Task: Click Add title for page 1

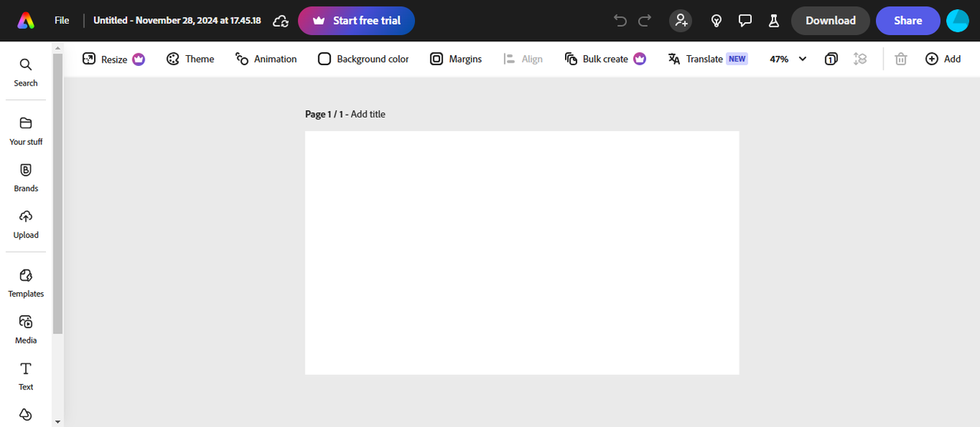Action: 368,114
